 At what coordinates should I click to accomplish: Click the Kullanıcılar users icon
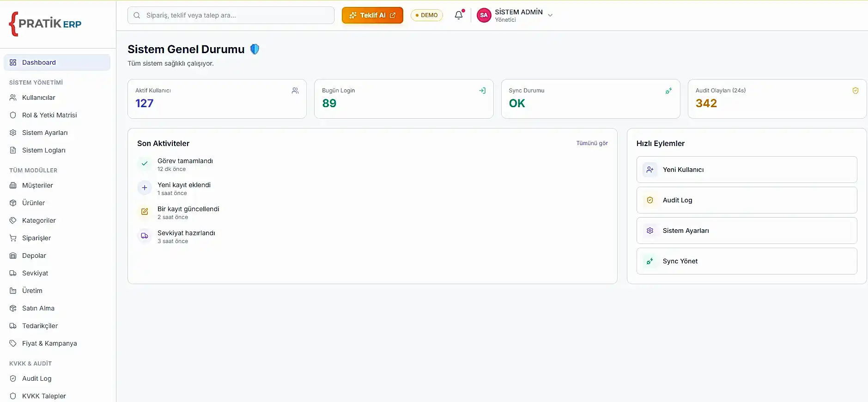[13, 97]
